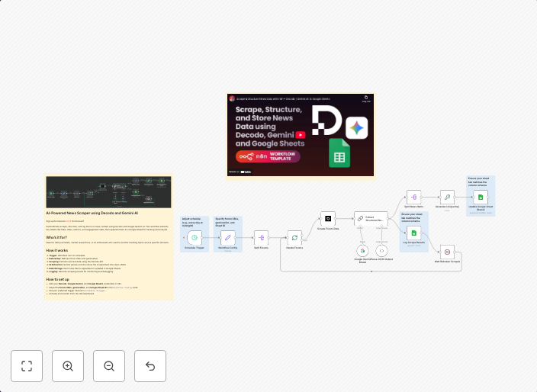Click the zoom in canvas button

point(68,366)
